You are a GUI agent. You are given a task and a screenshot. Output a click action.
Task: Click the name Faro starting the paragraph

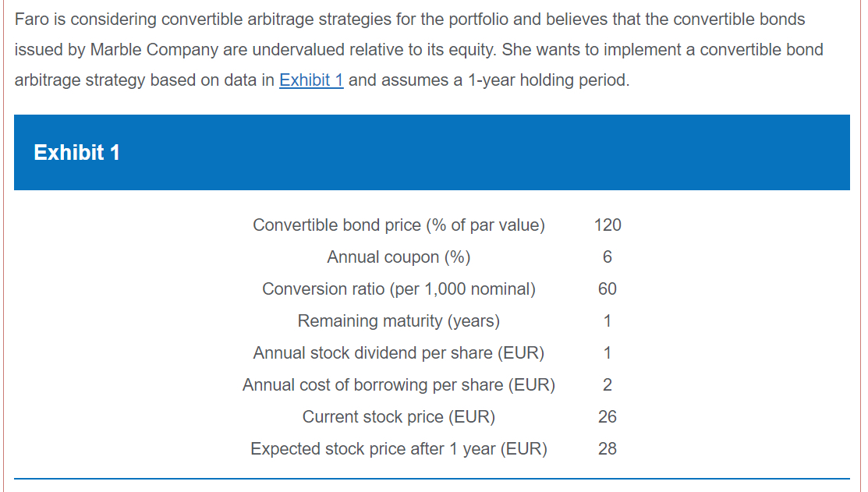32,19
